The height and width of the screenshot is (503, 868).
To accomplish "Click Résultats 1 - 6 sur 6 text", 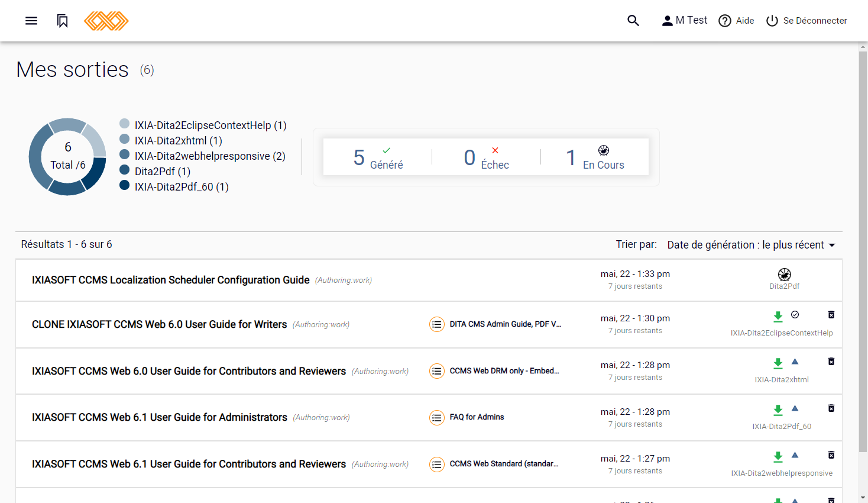I will tap(66, 244).
